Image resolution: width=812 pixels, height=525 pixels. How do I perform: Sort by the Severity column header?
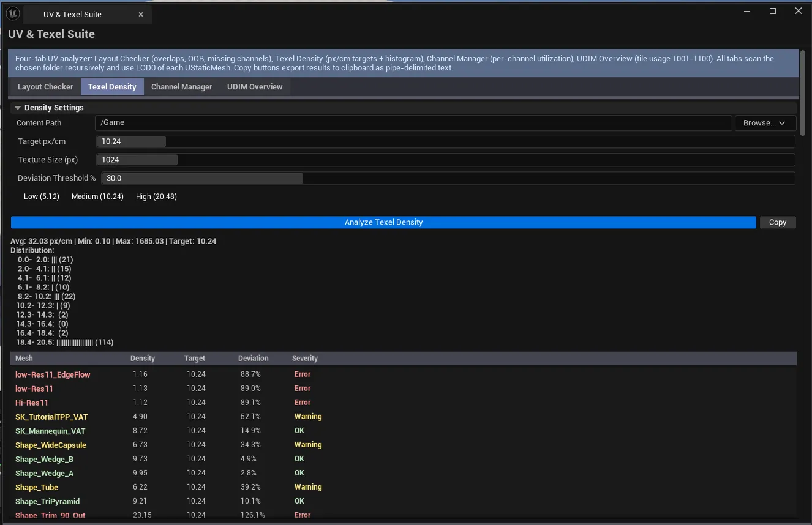click(x=305, y=359)
